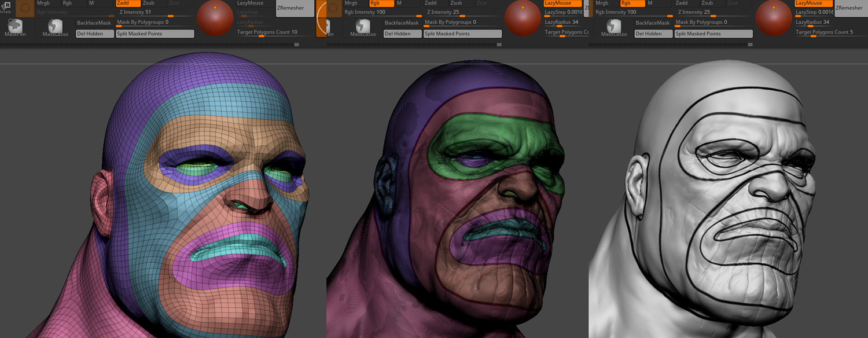
Task: Toggle BackfaceMask in the middle panel
Action: pyautogui.click(x=402, y=23)
